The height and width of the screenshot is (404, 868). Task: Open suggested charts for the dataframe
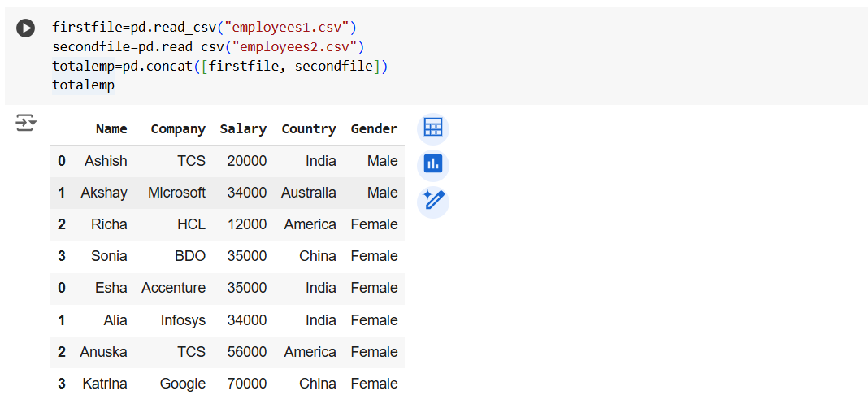[x=432, y=164]
